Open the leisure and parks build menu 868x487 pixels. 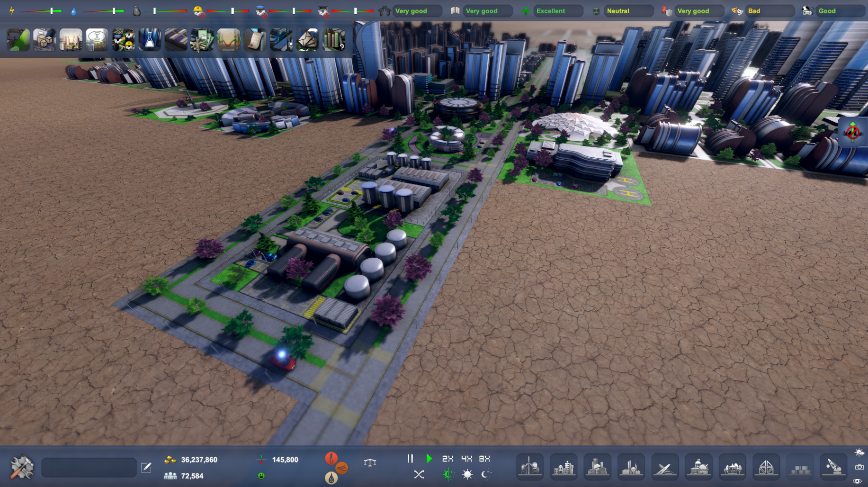(733, 467)
